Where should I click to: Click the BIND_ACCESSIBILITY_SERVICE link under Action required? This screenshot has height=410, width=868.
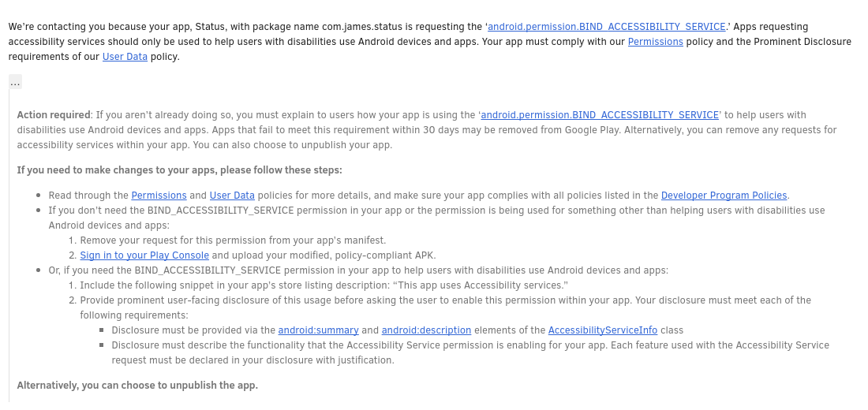click(600, 115)
